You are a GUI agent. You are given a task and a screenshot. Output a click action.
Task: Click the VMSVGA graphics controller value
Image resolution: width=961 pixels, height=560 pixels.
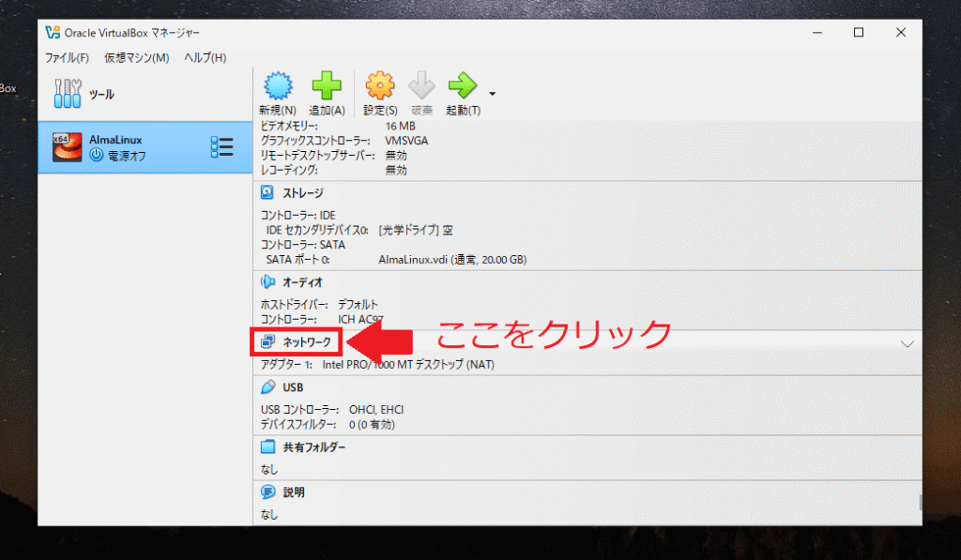coord(406,141)
